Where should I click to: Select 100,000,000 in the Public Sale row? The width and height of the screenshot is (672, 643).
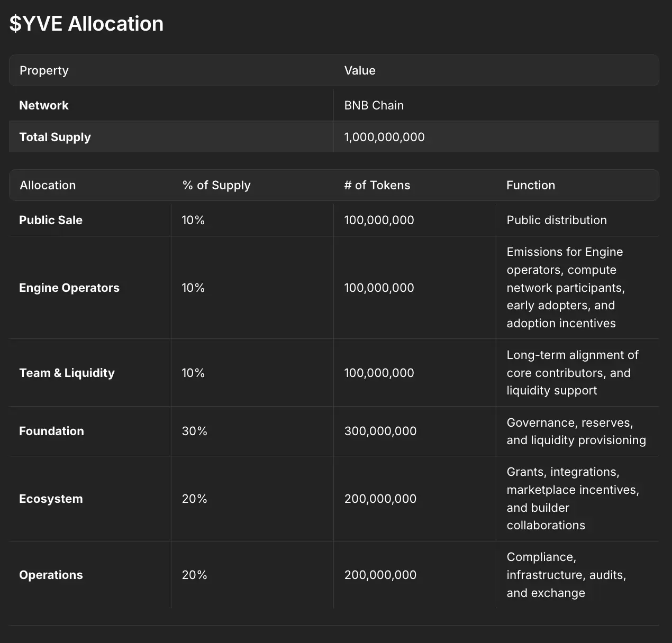[379, 220]
